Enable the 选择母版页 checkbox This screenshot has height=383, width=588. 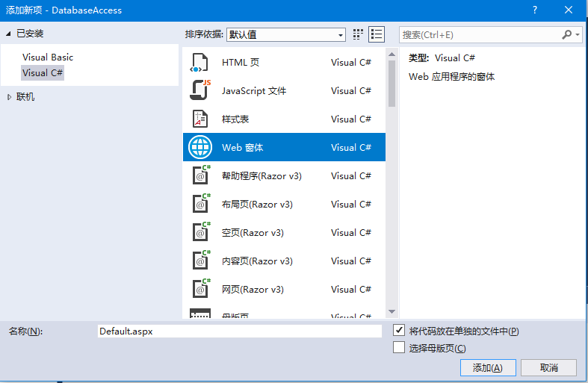point(399,348)
